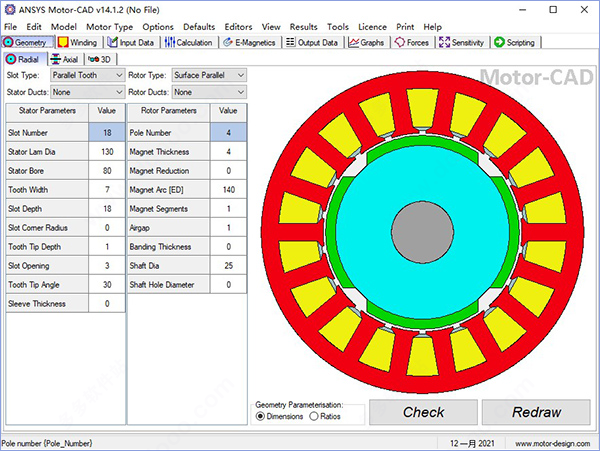Image resolution: width=600 pixels, height=451 pixels.
Task: Open the Options menu
Action: pos(158,27)
